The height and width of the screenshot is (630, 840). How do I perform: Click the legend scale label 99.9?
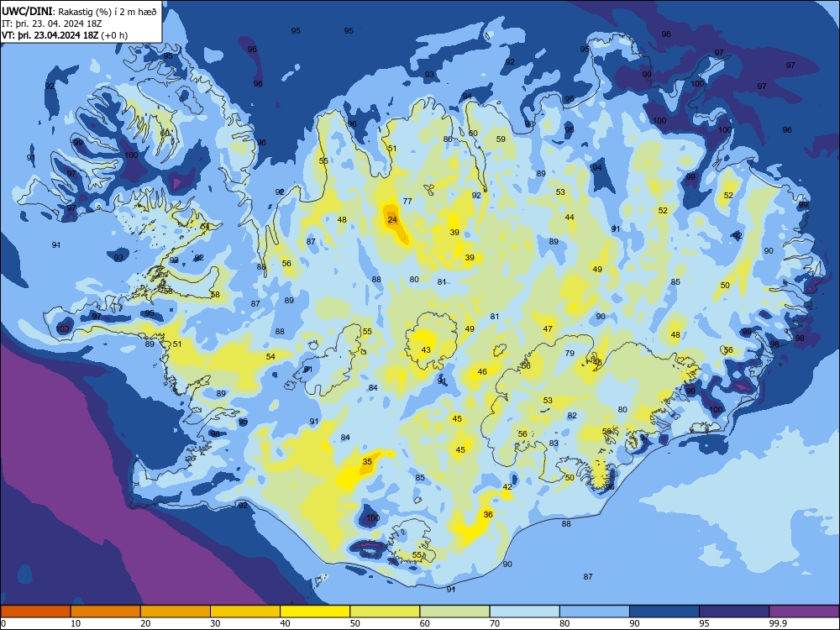(778, 623)
